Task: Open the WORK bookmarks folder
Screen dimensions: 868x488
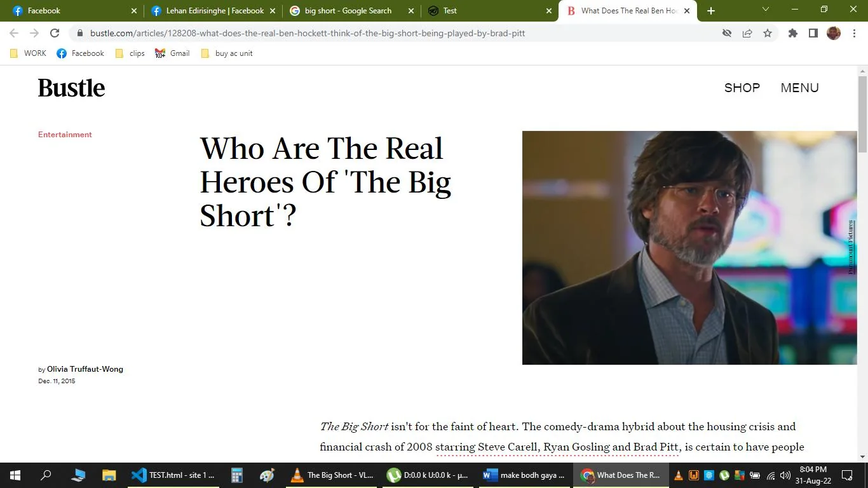Action: [x=29, y=53]
